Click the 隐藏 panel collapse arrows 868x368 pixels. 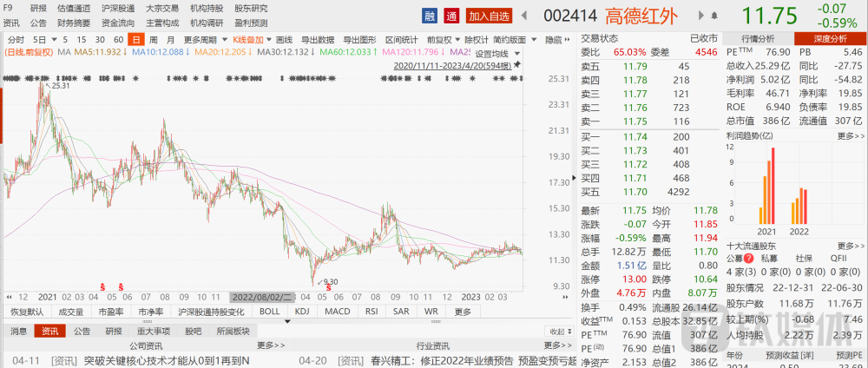tap(566, 40)
